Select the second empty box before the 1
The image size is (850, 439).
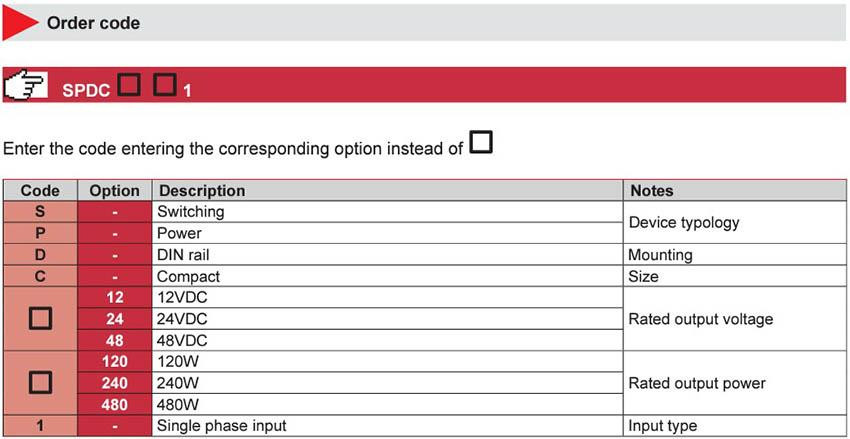click(x=164, y=85)
